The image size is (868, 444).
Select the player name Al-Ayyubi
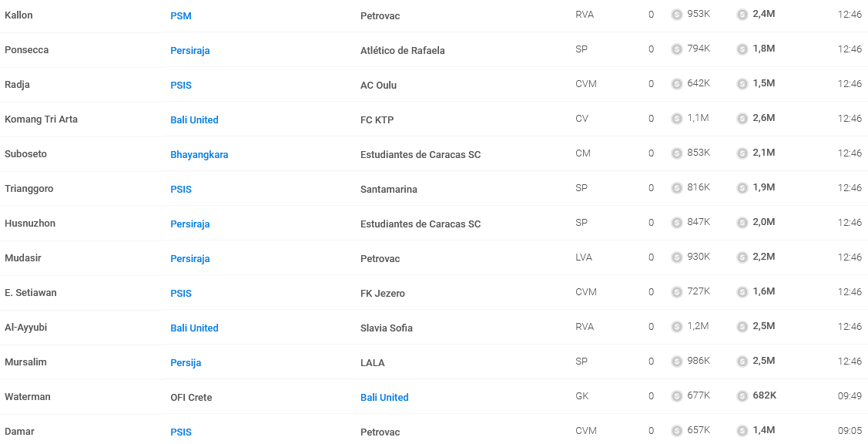point(26,328)
